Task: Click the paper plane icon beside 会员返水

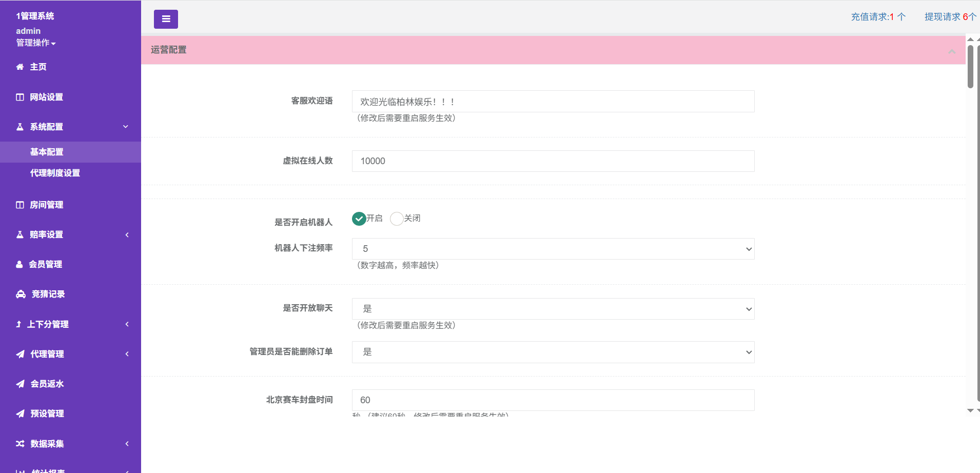Action: (20, 384)
